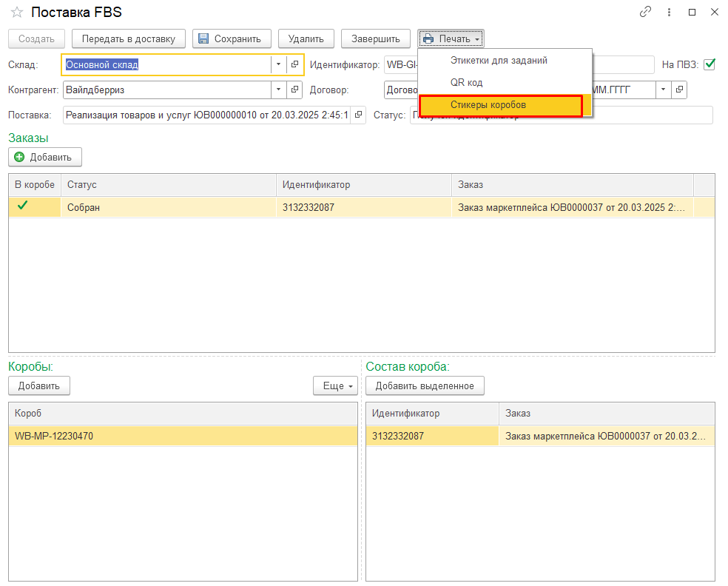Select status cell Собран

pos(169,208)
